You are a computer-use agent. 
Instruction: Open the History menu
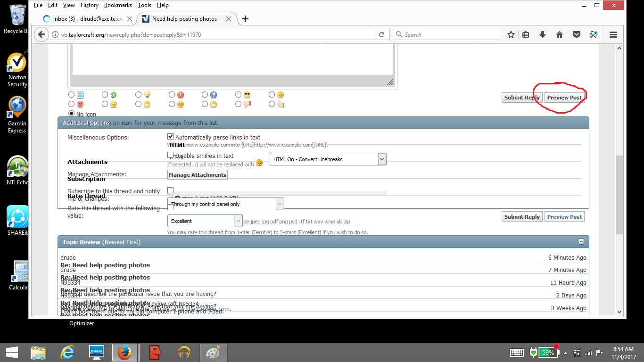pyautogui.click(x=90, y=5)
